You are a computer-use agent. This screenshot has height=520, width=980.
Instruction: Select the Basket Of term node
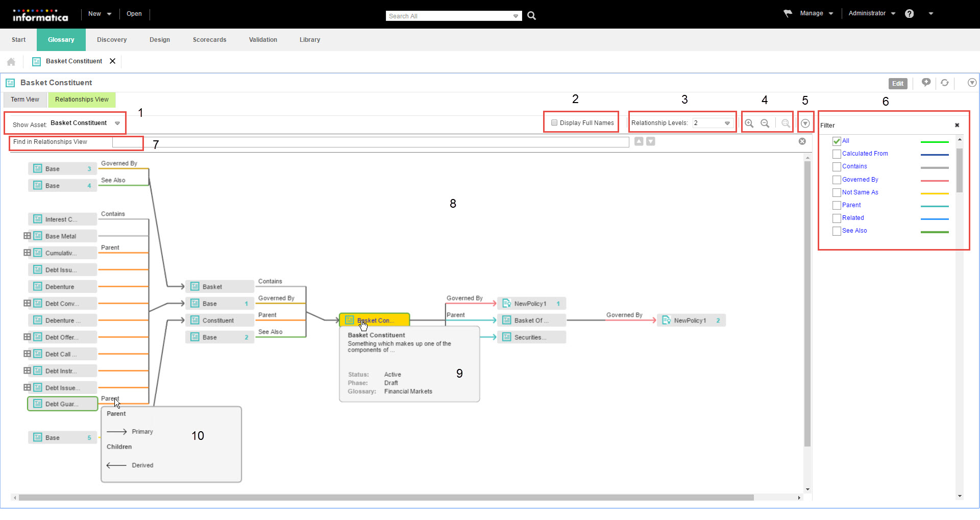531,320
